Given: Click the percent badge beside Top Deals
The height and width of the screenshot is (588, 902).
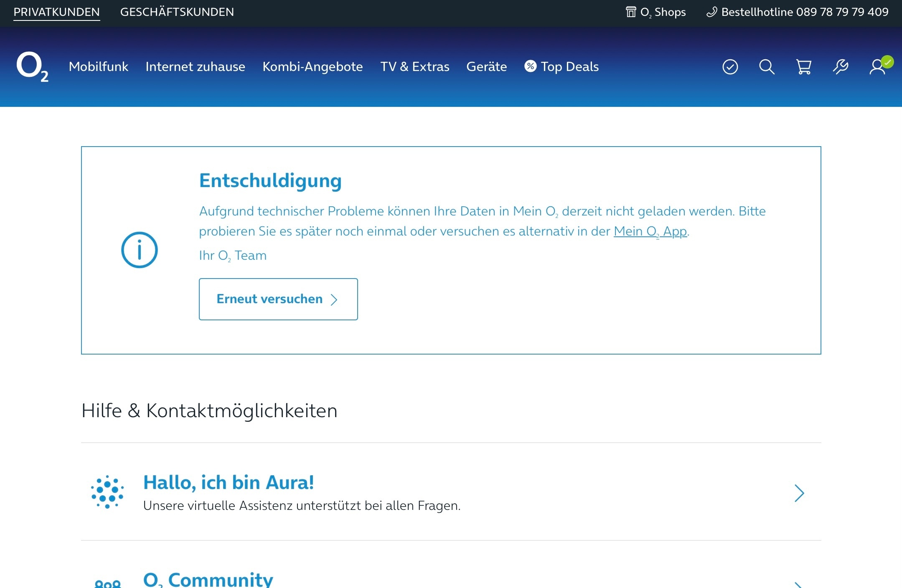Looking at the screenshot, I should (530, 66).
